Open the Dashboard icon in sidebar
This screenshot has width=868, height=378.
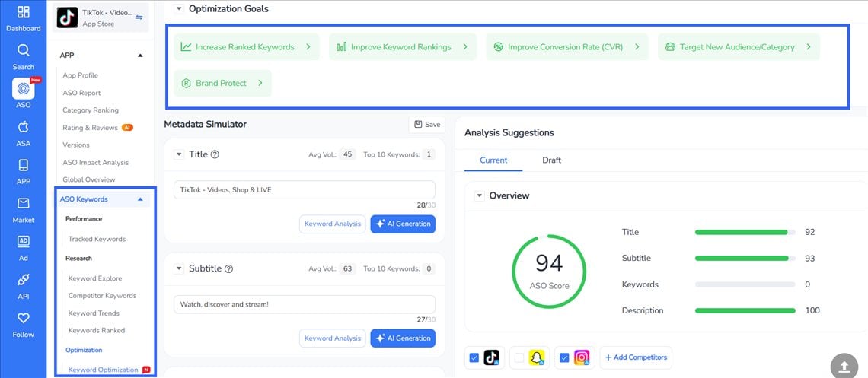point(24,12)
